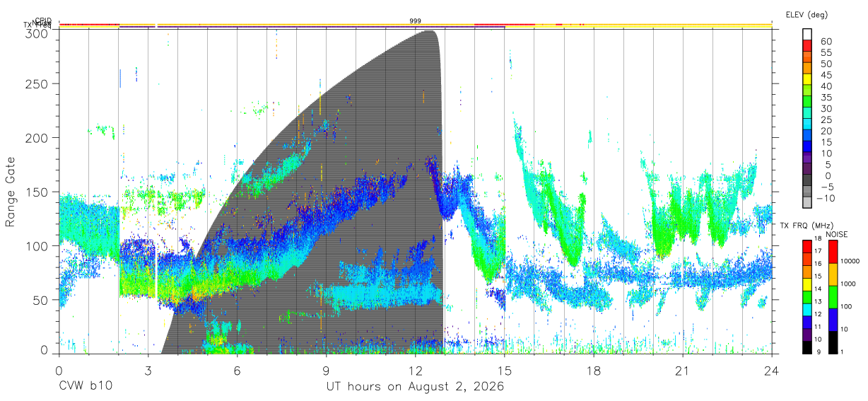Viewport: 868px width, 401px height.
Task: Pick the light gray bottom ELEV bar segment below -10
Action: click(x=807, y=202)
